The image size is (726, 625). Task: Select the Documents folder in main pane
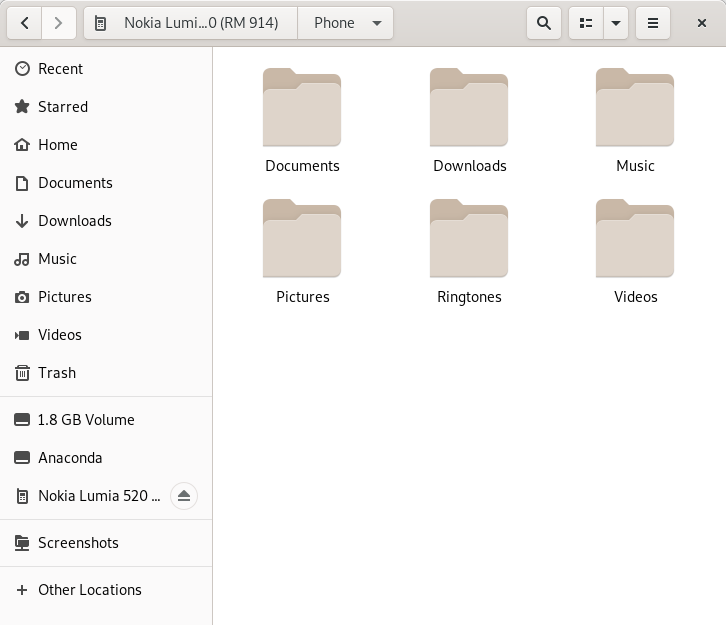pyautogui.click(x=302, y=108)
